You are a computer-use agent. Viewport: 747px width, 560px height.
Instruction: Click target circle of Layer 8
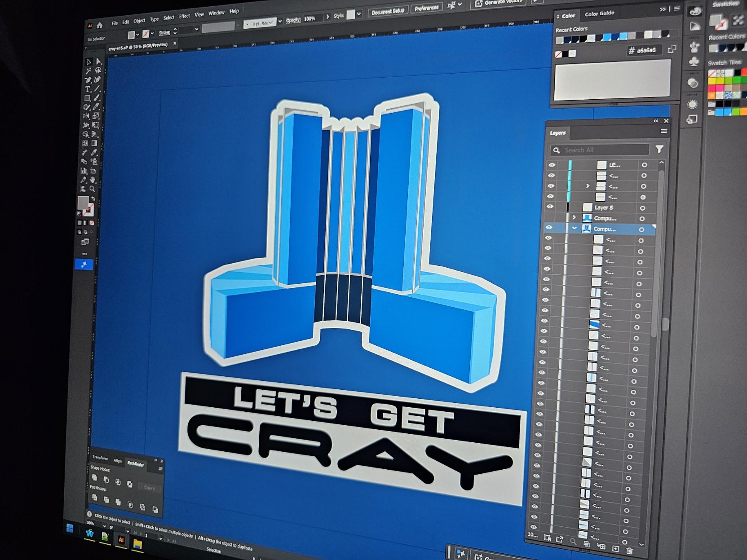tap(642, 208)
